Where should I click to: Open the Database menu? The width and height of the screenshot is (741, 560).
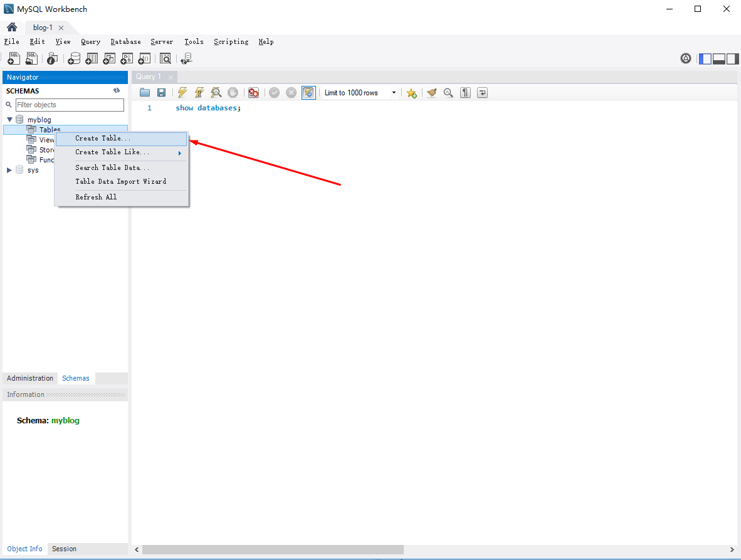(x=126, y=41)
